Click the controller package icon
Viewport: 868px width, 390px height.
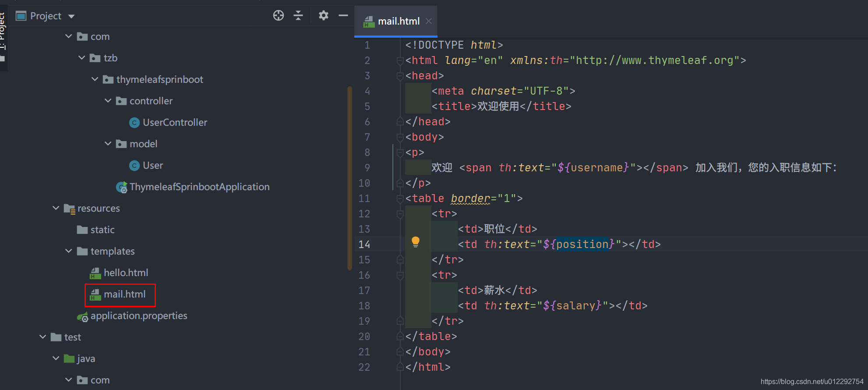click(x=121, y=101)
